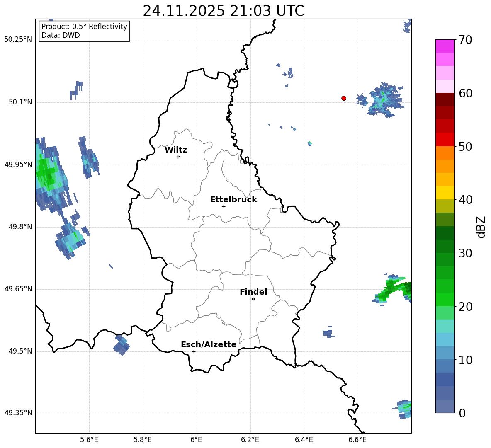Select the radar echo cluster east of red dot

(x=382, y=101)
